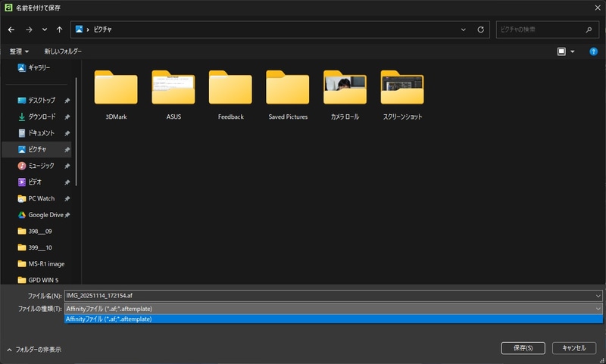Click the pin icon beside ビデオ

point(67,182)
